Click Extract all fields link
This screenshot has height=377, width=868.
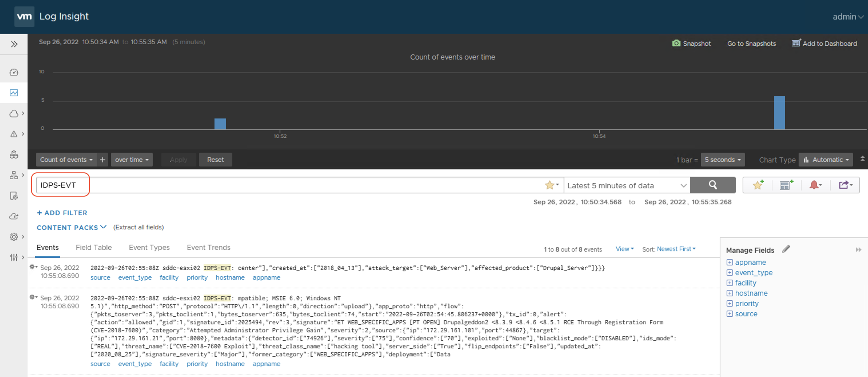(x=138, y=227)
